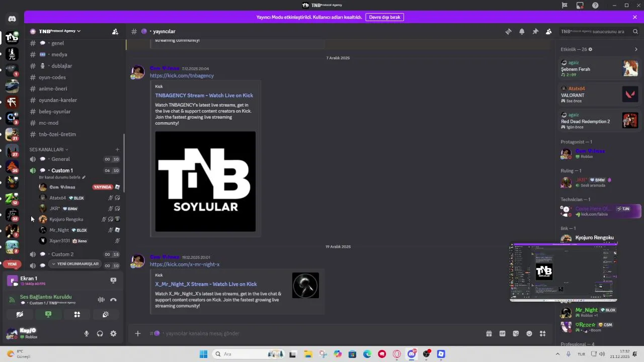
Task: Open the dublajlar channel
Action: point(75,66)
